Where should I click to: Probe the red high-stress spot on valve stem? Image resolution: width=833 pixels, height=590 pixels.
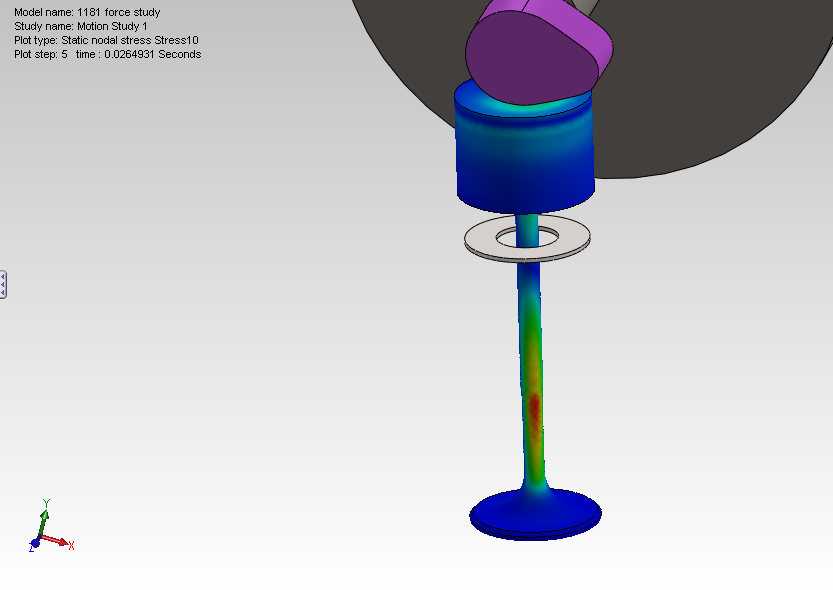click(x=534, y=405)
